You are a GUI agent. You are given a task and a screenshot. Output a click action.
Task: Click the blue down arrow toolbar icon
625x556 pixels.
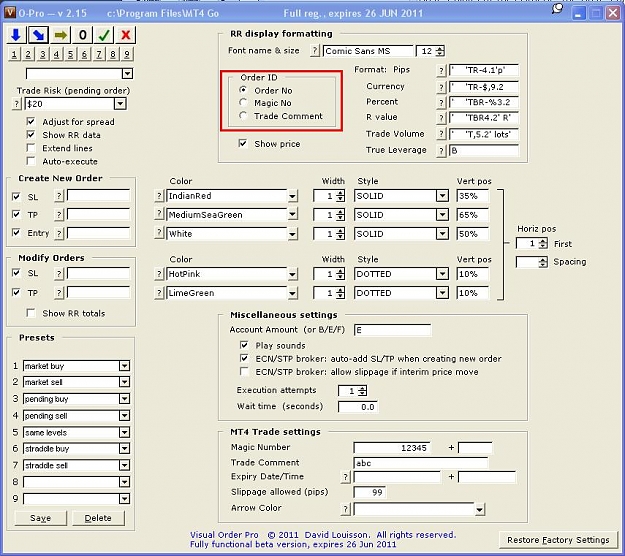[x=16, y=35]
